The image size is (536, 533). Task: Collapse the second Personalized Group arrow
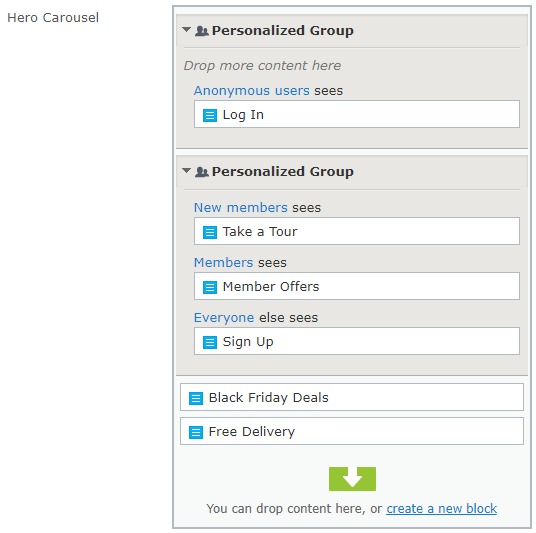pos(186,170)
